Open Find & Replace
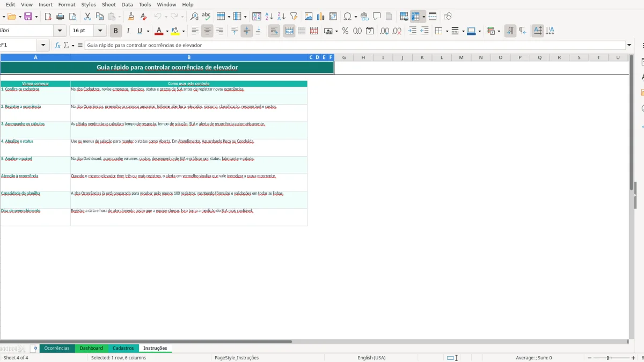 194,17
